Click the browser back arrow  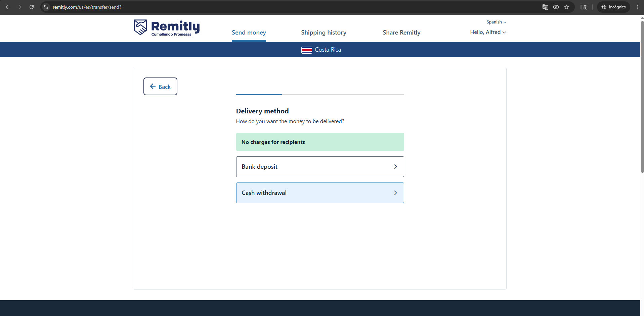pyautogui.click(x=7, y=7)
